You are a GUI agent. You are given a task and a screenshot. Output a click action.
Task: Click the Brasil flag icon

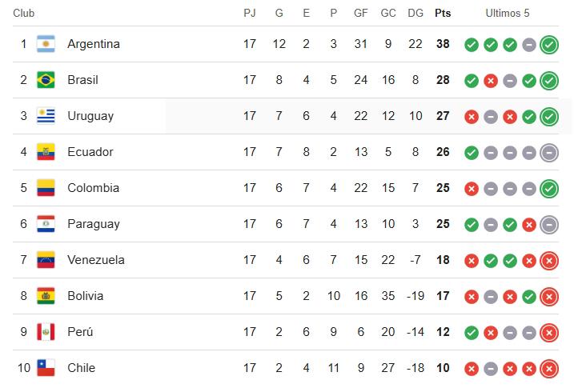(46, 80)
